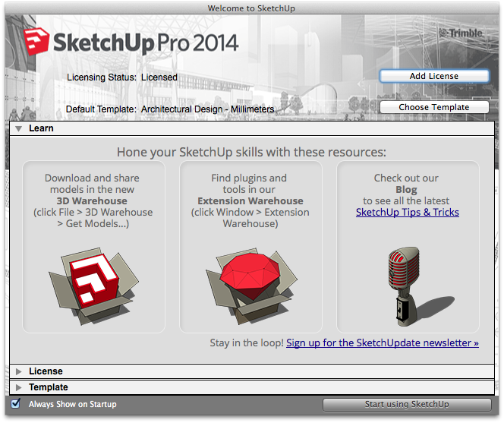
Task: Click the Welcome to SketchUp title bar
Action: click(251, 8)
